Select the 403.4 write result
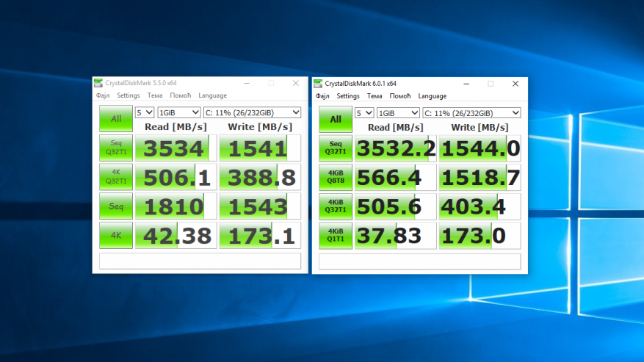This screenshot has height=362, width=644. click(x=480, y=206)
